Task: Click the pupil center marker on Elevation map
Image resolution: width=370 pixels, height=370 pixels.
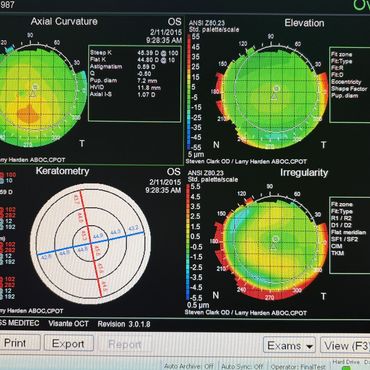Action: 276,89
